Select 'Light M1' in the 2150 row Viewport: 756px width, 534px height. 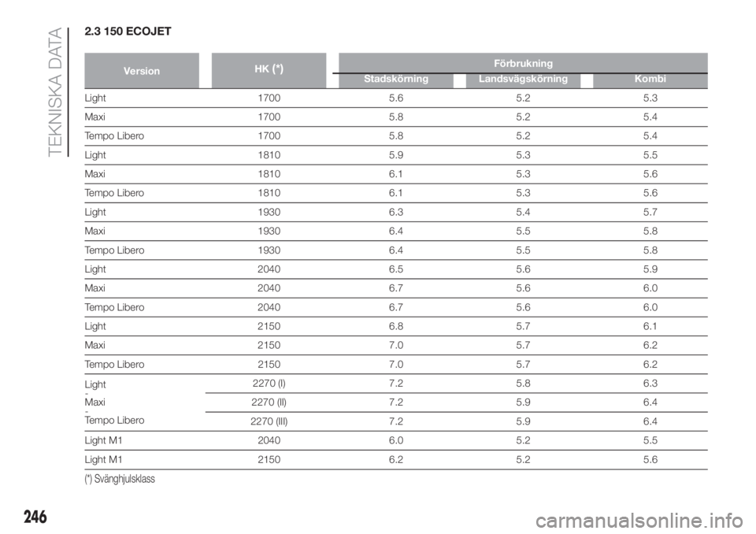pos(103,460)
